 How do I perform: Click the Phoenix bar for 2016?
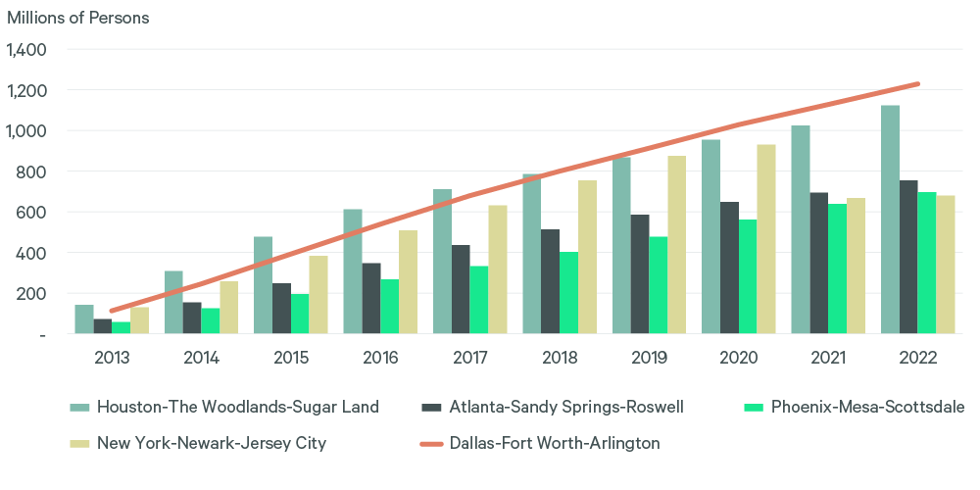390,307
